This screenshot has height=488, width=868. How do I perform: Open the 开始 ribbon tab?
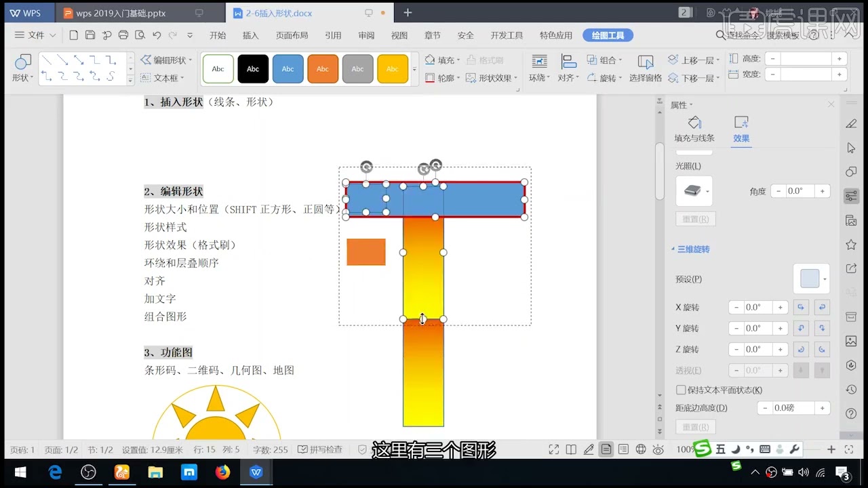click(218, 35)
